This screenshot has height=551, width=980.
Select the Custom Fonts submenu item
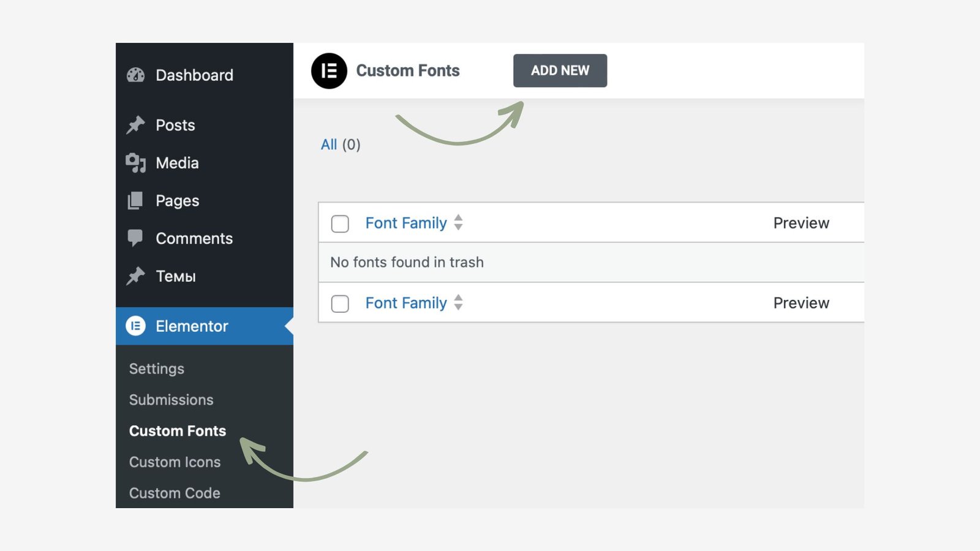(178, 431)
